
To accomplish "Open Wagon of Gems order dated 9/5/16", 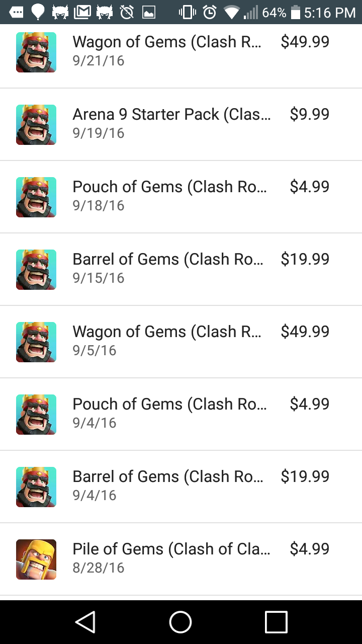I will (x=181, y=342).
